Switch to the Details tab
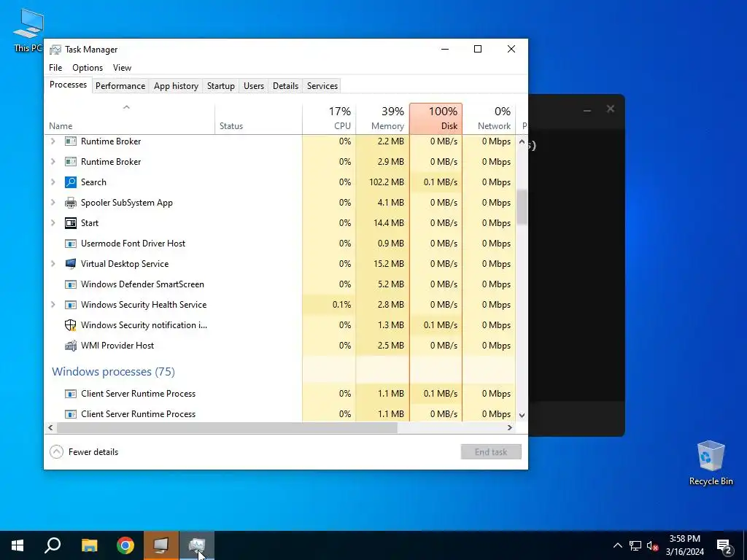The height and width of the screenshot is (560, 747). [285, 86]
